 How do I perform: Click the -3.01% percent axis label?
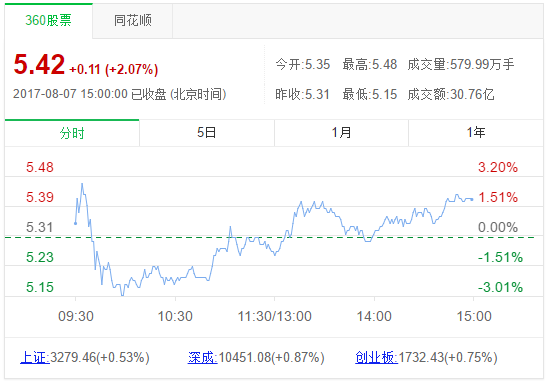[500, 288]
